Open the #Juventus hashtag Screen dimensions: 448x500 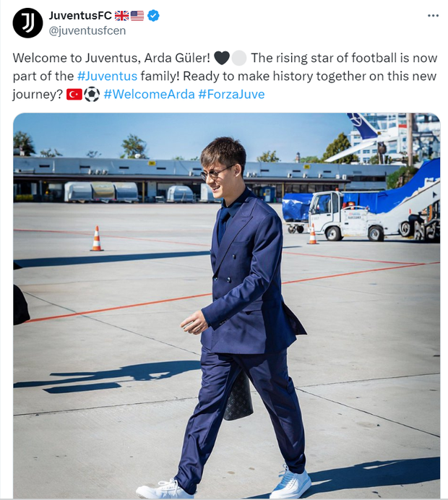tap(107, 76)
